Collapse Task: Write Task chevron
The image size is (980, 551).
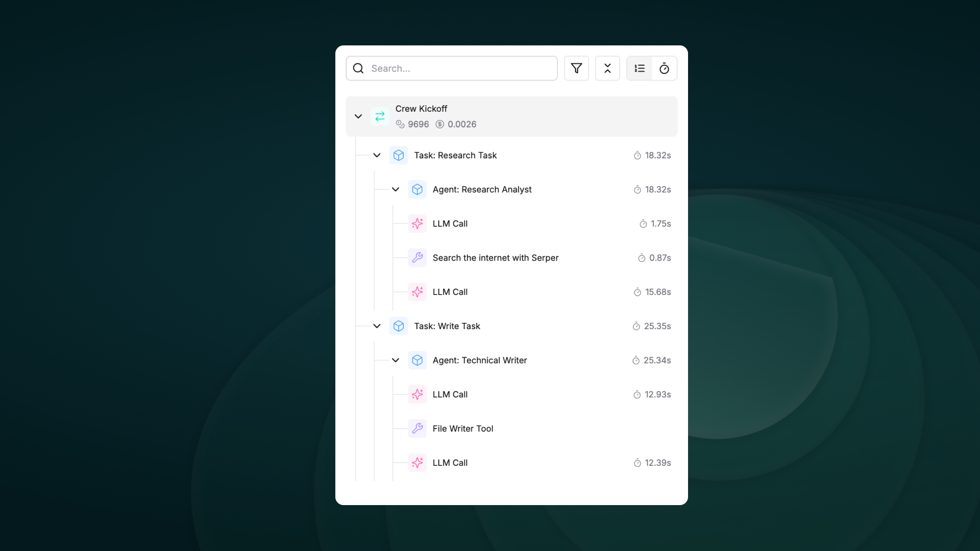coord(377,326)
